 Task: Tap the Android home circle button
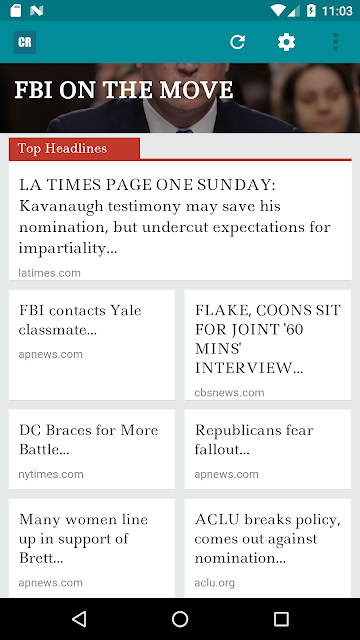click(180, 619)
